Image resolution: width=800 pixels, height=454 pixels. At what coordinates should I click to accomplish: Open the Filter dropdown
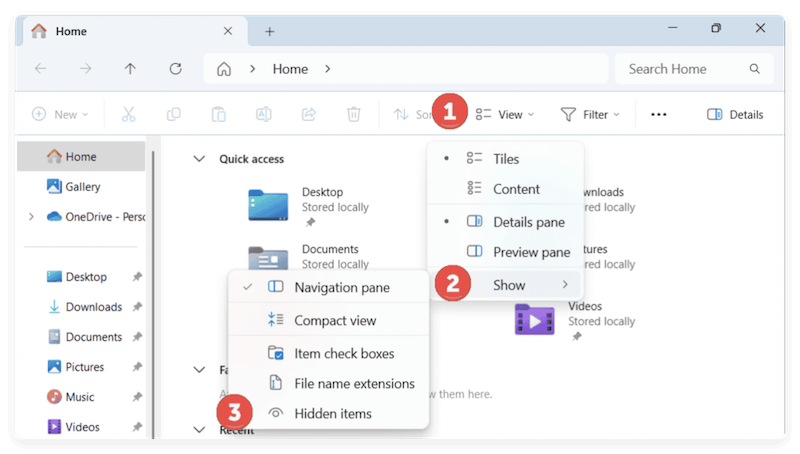[x=590, y=114]
